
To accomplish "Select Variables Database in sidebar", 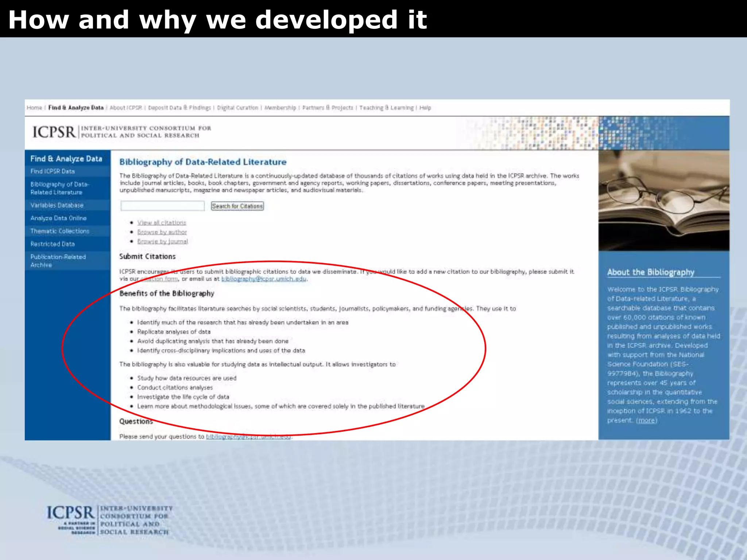I will (57, 205).
